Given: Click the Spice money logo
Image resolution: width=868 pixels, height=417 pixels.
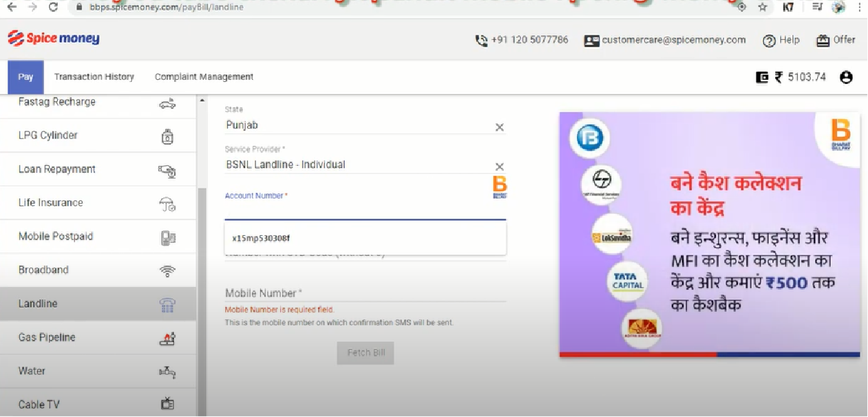Looking at the screenshot, I should point(54,39).
